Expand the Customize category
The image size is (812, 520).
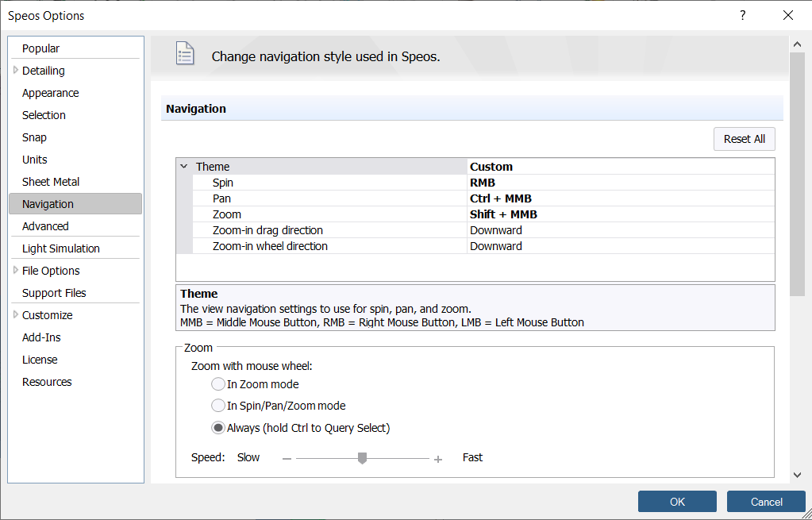tap(16, 314)
